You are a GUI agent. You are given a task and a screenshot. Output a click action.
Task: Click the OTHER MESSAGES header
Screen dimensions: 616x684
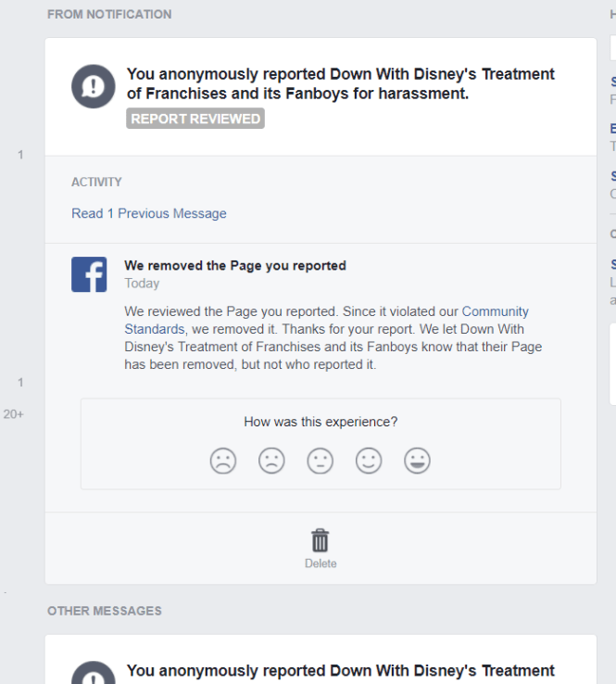tap(105, 611)
